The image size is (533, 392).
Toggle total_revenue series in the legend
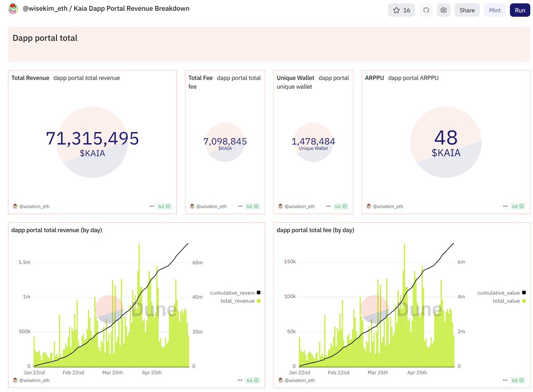tap(240, 301)
